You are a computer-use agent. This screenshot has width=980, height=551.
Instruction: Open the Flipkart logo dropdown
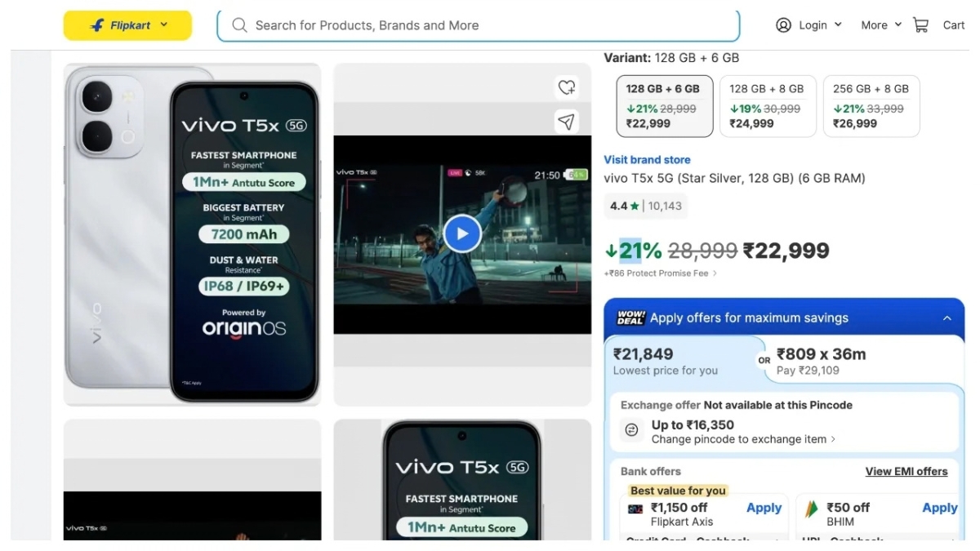127,25
